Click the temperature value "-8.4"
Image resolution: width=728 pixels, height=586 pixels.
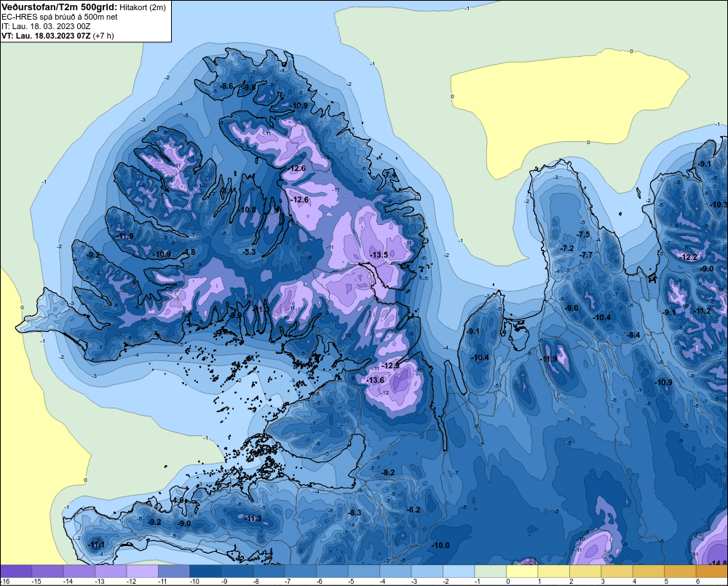coord(634,336)
